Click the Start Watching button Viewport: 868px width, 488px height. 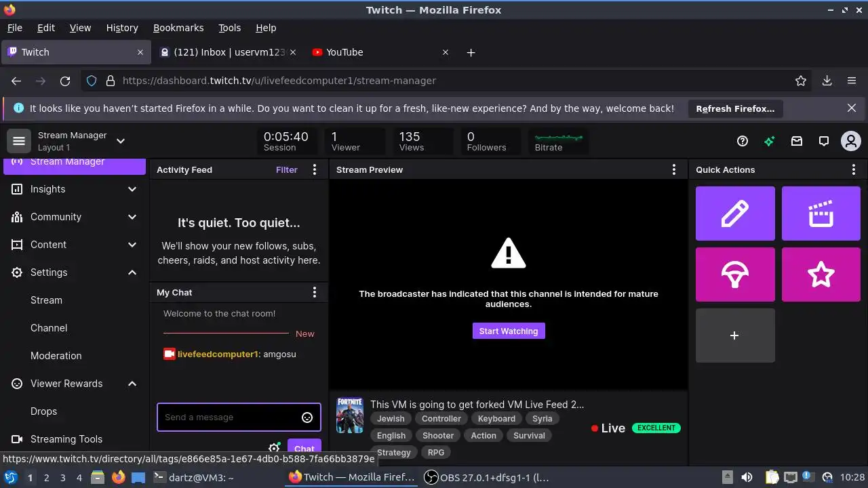pos(509,331)
